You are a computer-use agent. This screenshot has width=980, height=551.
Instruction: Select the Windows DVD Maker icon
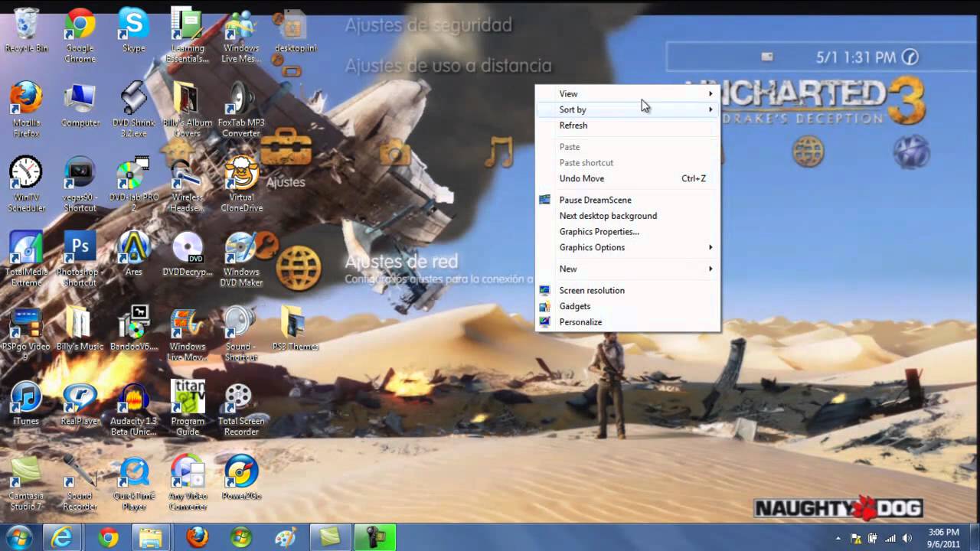[x=241, y=259]
